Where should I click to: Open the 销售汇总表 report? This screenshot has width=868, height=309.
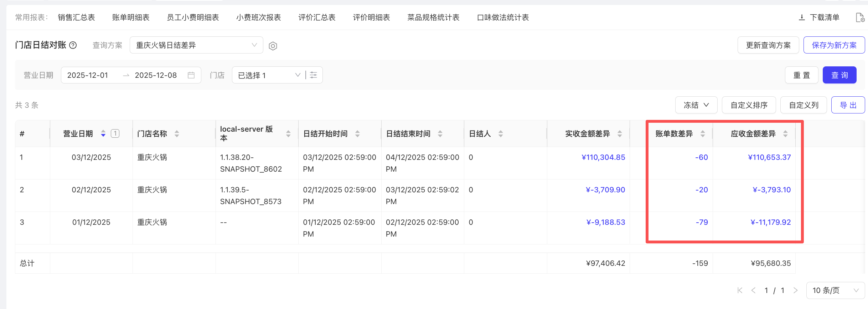coord(76,17)
